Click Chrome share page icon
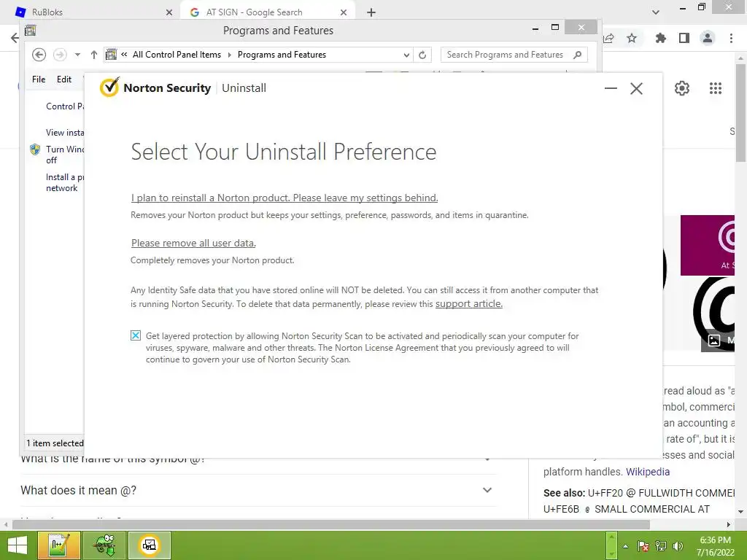747x560 pixels. [609, 38]
